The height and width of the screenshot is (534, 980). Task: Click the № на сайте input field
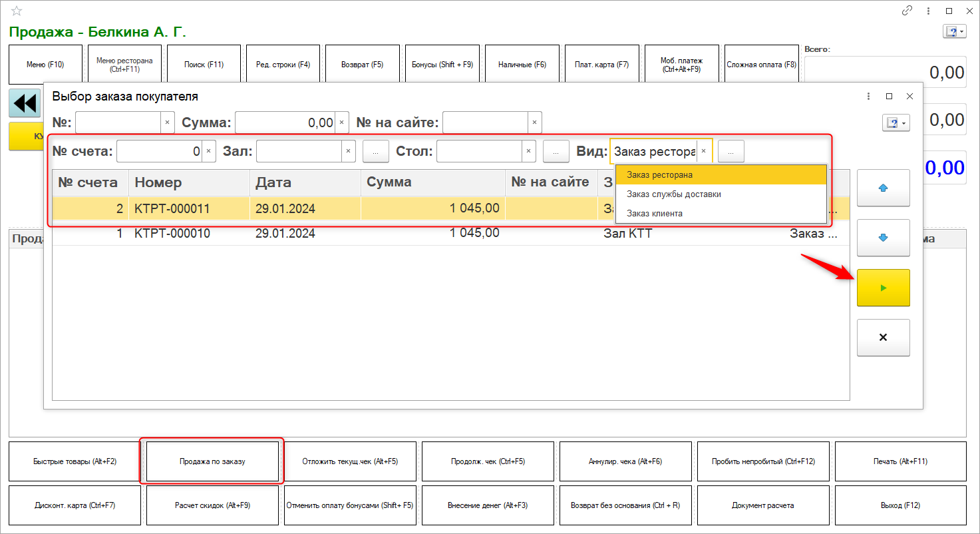coord(486,123)
